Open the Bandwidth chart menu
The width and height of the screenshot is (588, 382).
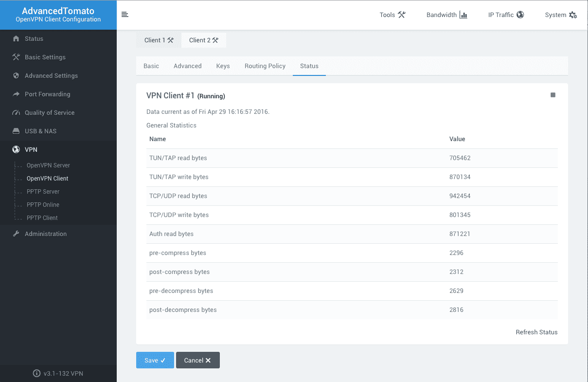coord(446,15)
